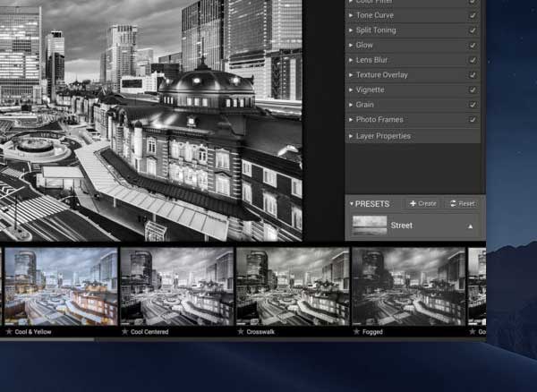This screenshot has height=392, width=537.
Task: Favorite the Crosswalk preset star
Action: click(241, 331)
